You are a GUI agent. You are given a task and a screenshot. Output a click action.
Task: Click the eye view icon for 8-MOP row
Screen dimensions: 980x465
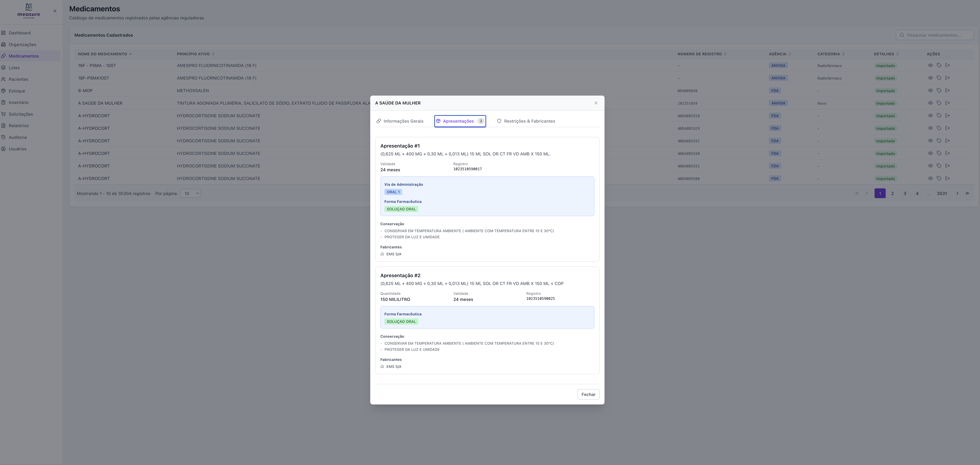click(x=930, y=91)
